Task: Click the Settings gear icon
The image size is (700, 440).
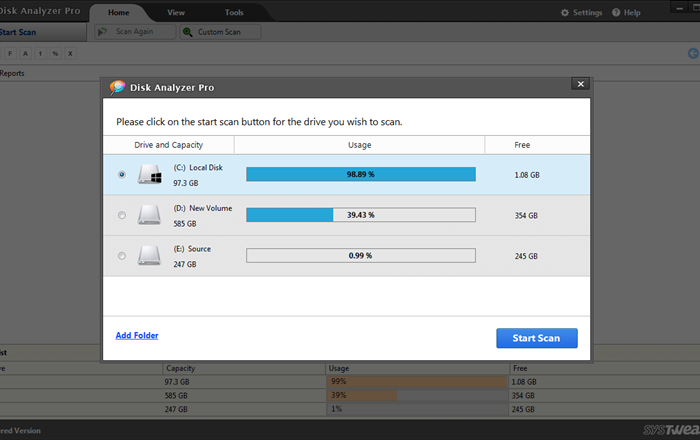Action: point(565,12)
